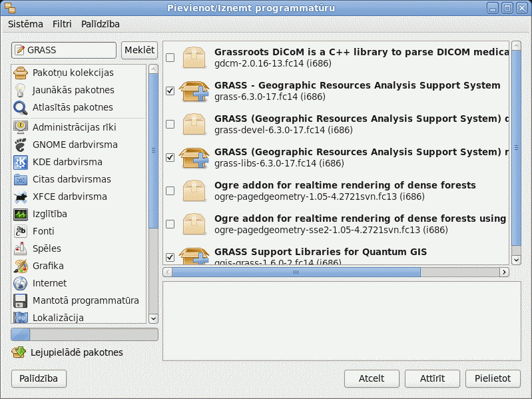This screenshot has height=399, width=532.
Task: Click the Atlasītās pakotnes magnifier icon
Action: click(21, 107)
